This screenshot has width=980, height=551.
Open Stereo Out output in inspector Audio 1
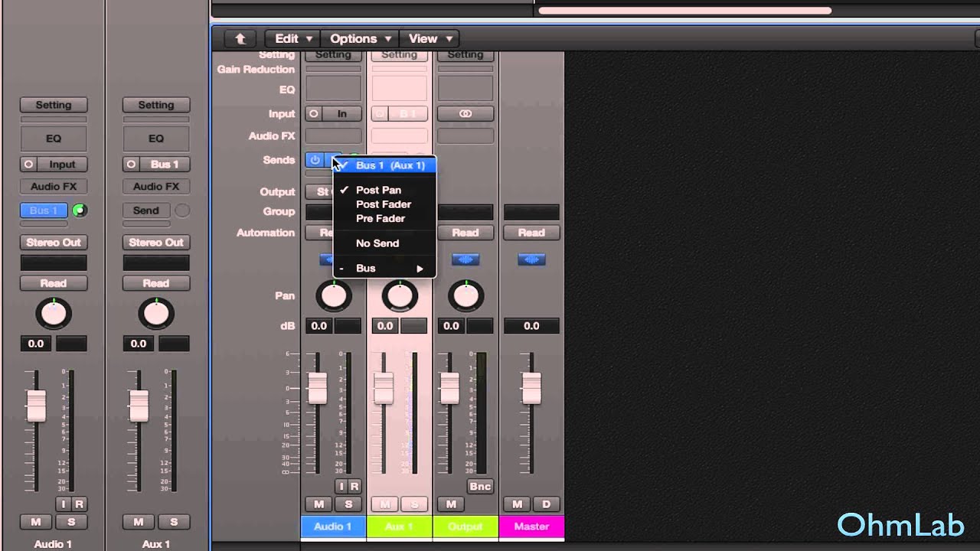point(54,243)
